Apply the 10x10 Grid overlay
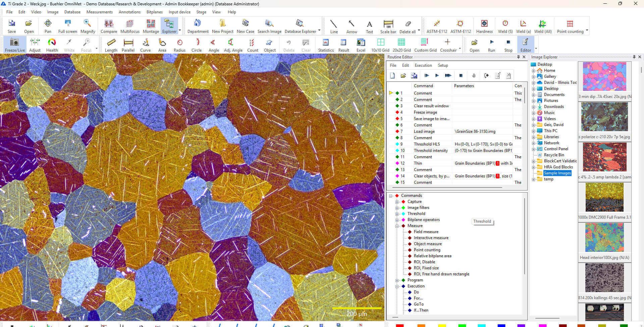Screen dimensions: 644x327 pos(380,44)
